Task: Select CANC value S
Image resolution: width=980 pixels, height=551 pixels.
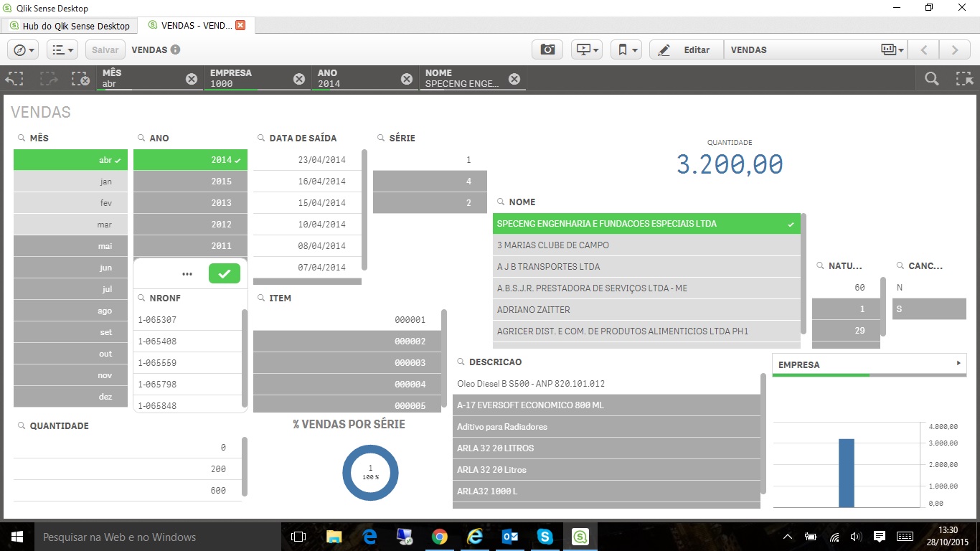Action: coord(929,309)
